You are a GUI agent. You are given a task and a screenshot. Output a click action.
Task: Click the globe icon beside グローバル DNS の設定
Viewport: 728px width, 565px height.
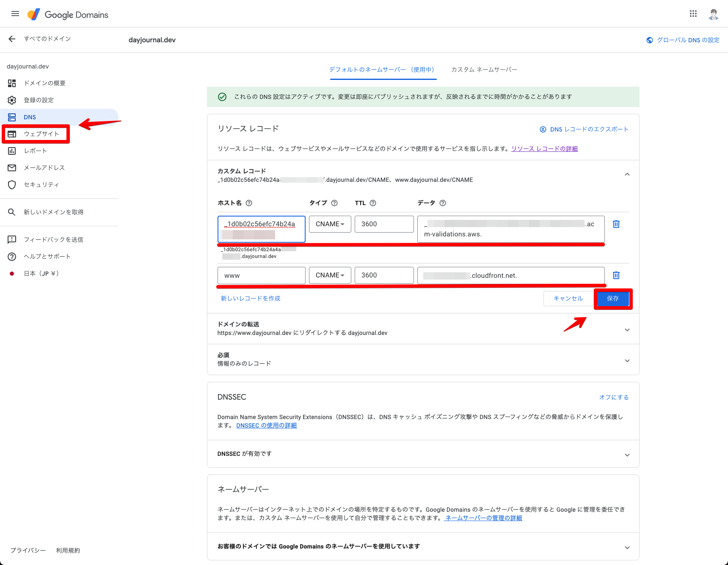pos(650,40)
